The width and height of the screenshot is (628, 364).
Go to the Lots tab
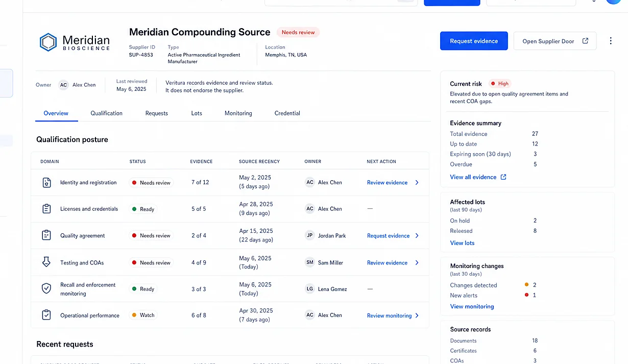197,113
